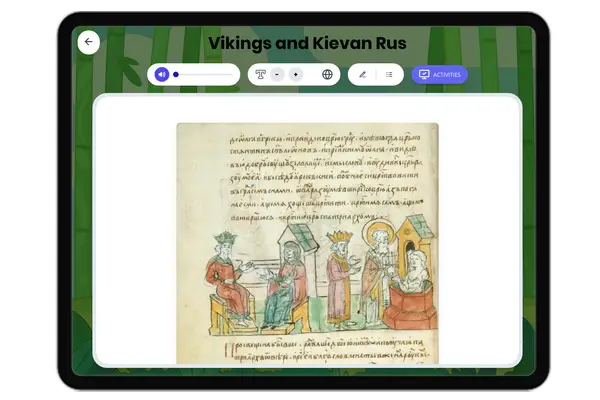
Task: Open the list outline icon
Action: coord(389,74)
